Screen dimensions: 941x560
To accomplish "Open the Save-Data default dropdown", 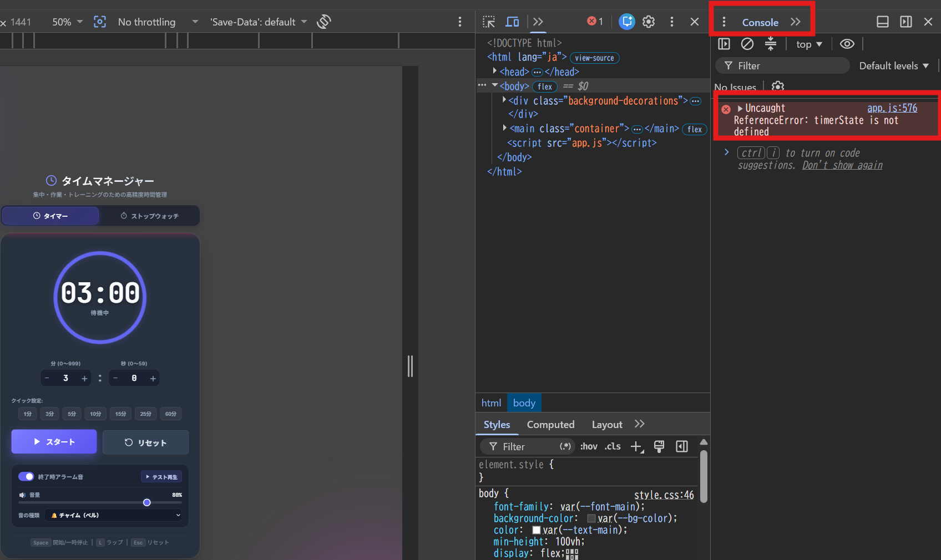I will coord(258,22).
